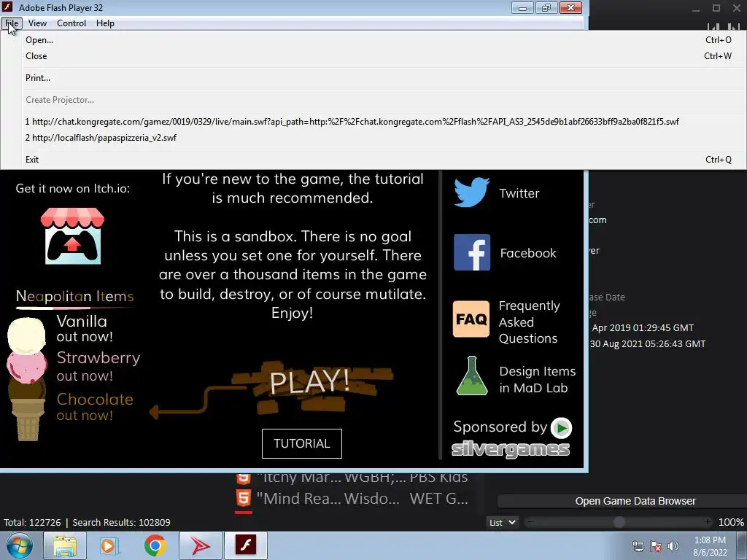Switch to the red arrow launcher taskbar app
747x560 pixels.
(x=201, y=545)
